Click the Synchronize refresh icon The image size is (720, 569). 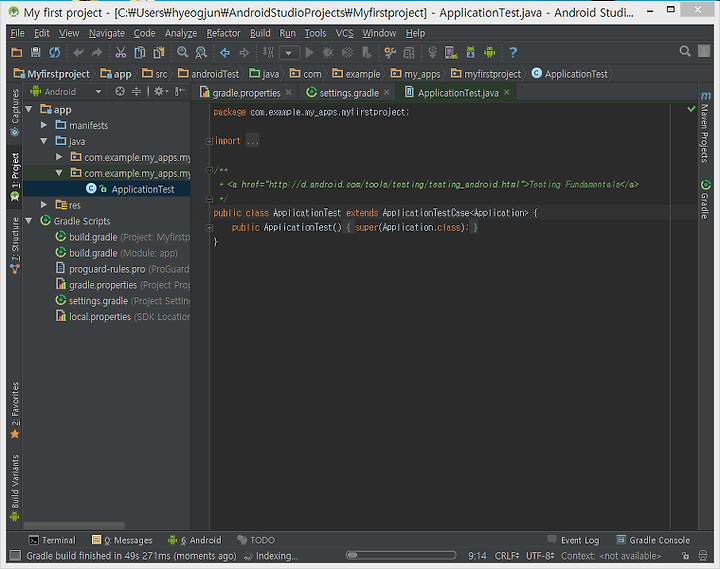[55, 52]
